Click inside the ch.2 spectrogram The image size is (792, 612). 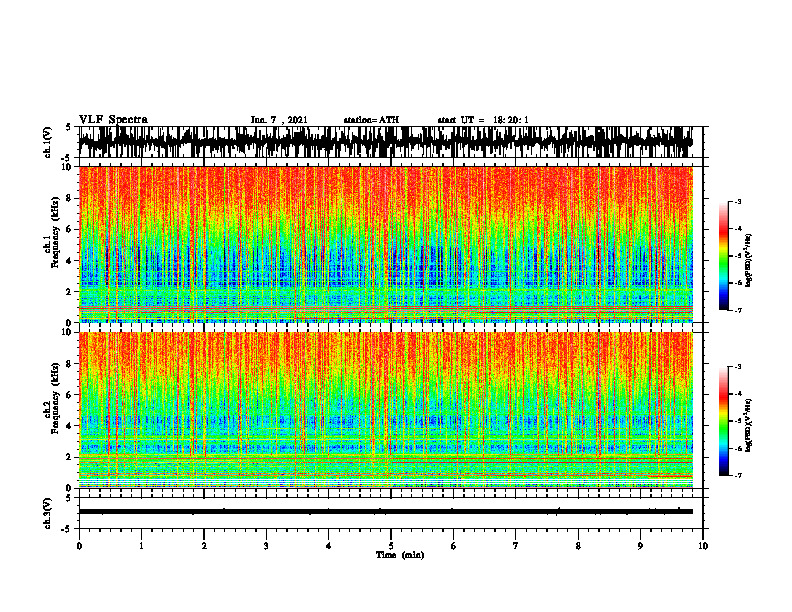pos(385,410)
